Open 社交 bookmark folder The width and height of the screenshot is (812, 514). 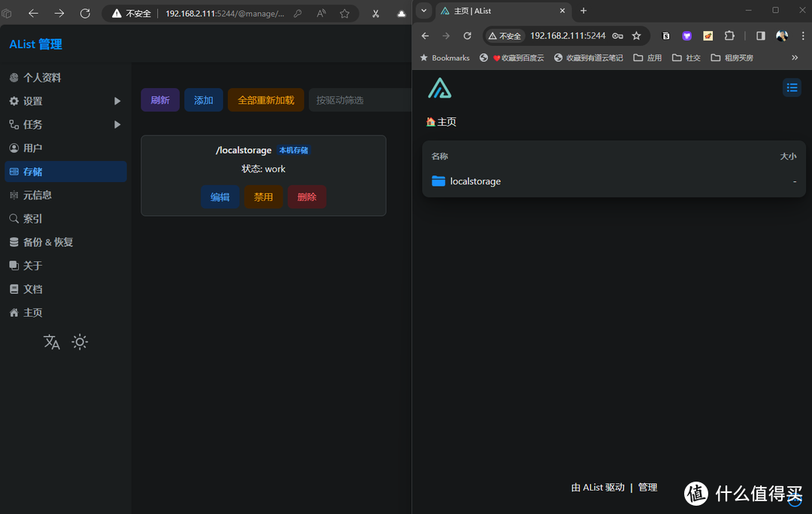[686, 57]
